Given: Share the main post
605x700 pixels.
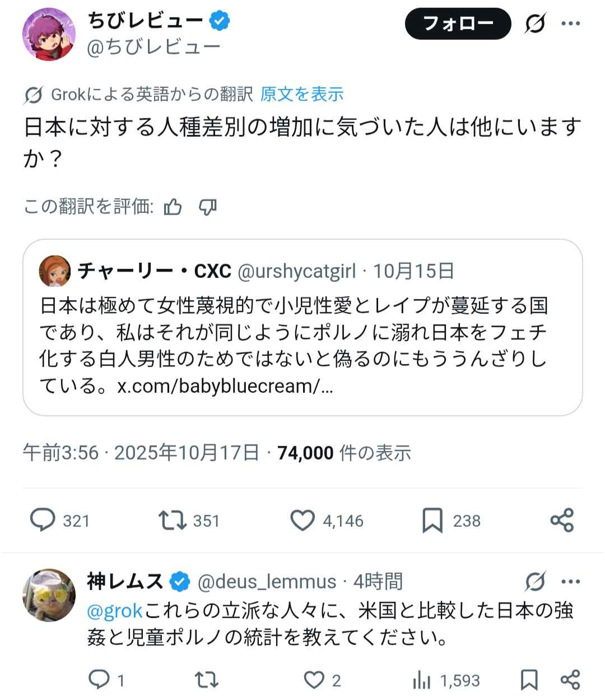Looking at the screenshot, I should (562, 521).
